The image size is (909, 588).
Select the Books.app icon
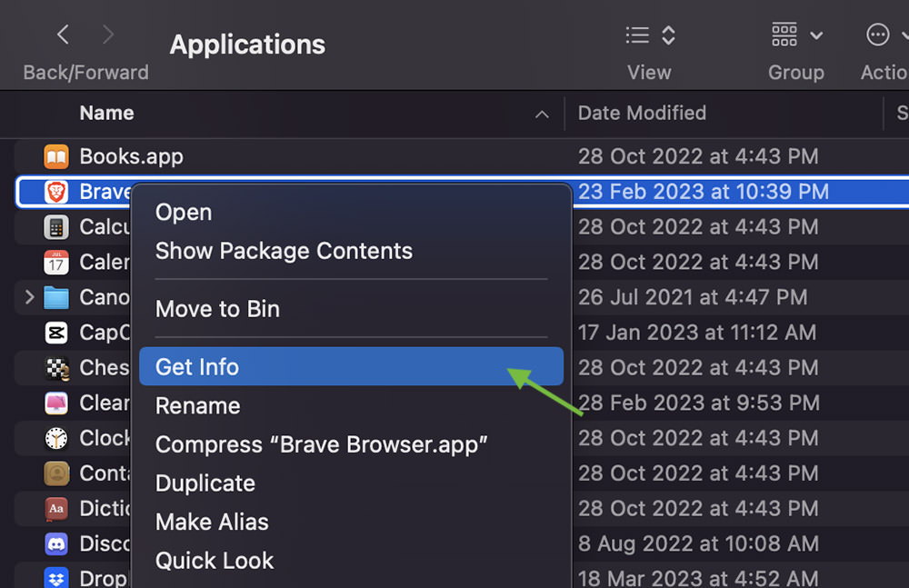pyautogui.click(x=56, y=156)
